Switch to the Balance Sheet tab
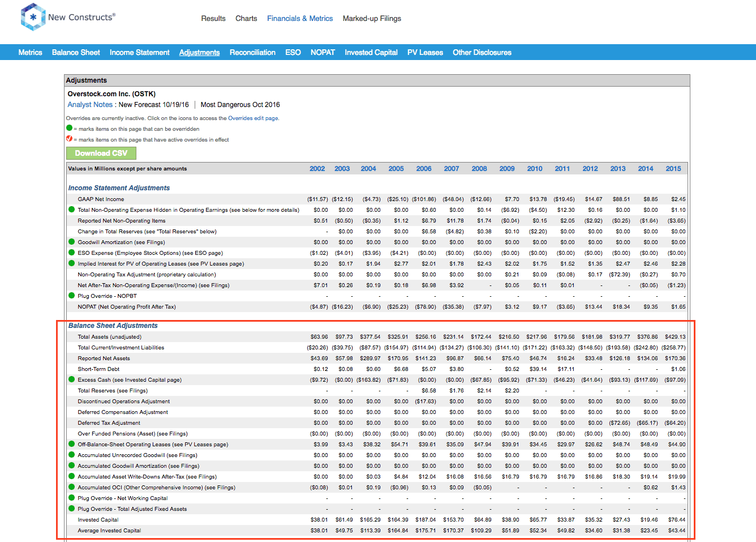This screenshot has width=756, height=542. coord(76,52)
